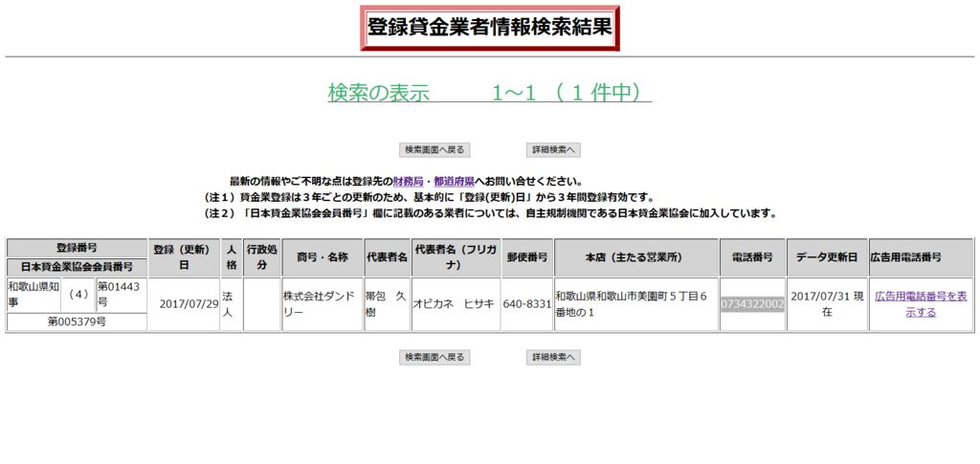980x464 pixels.
Task: Click the 電話番号 column header
Action: click(x=752, y=257)
